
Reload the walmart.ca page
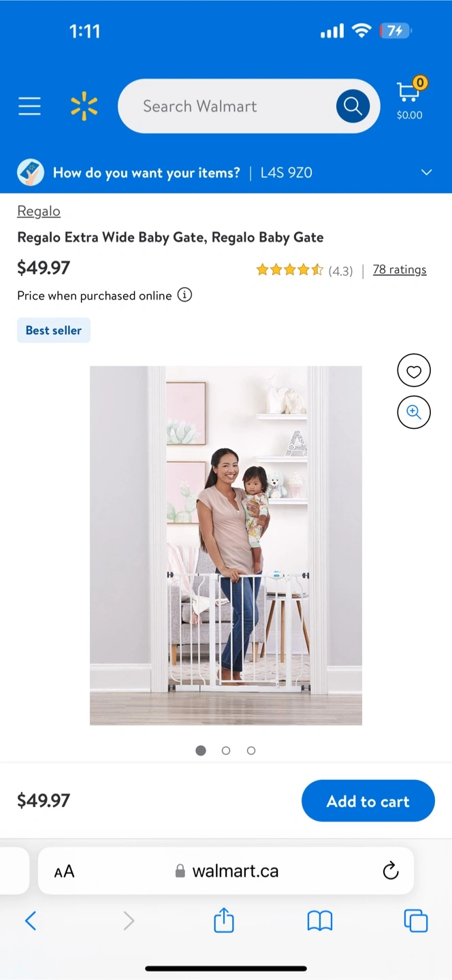(390, 870)
